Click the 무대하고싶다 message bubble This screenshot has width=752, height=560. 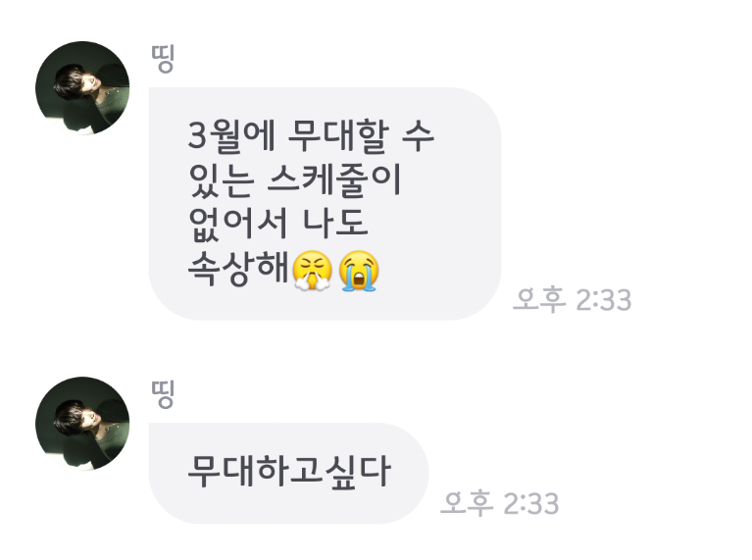pyautogui.click(x=288, y=473)
